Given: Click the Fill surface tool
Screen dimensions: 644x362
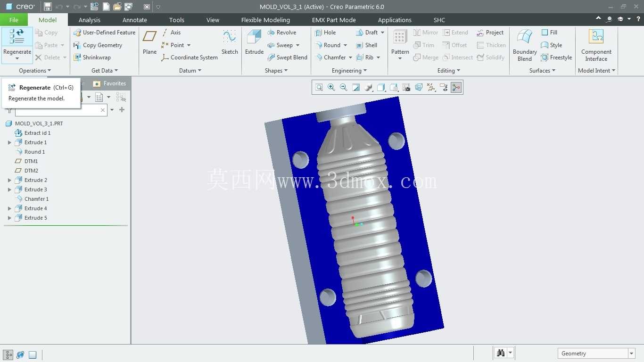Looking at the screenshot, I should pyautogui.click(x=549, y=33).
